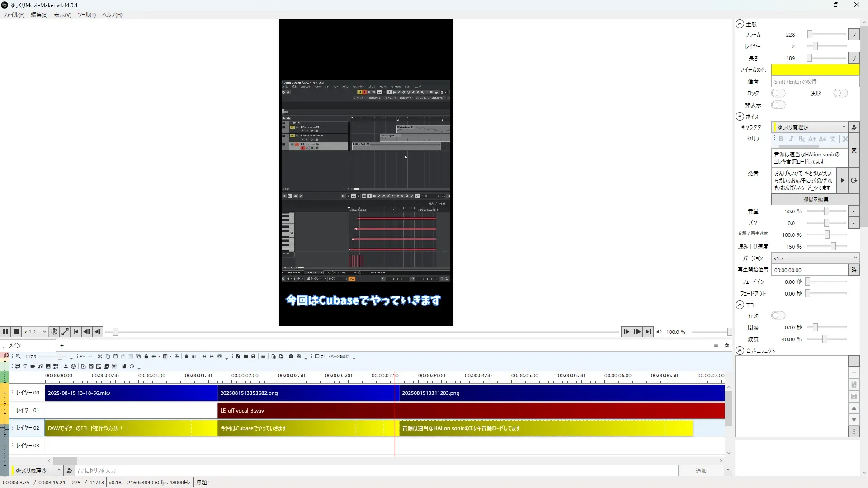Add an audio item with music note icon
Viewport: 868px width, 488px height.
[40, 366]
